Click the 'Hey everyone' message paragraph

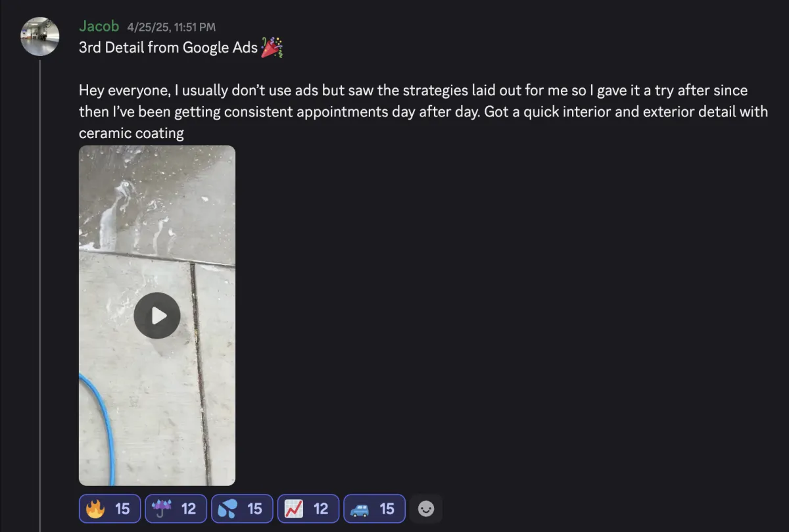pos(423,111)
